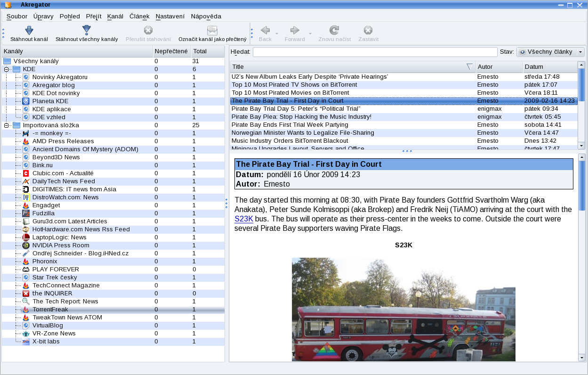Open article 'Music Industry Orders BitTorrent Blackout'
This screenshot has height=375, width=588.
click(403, 141)
